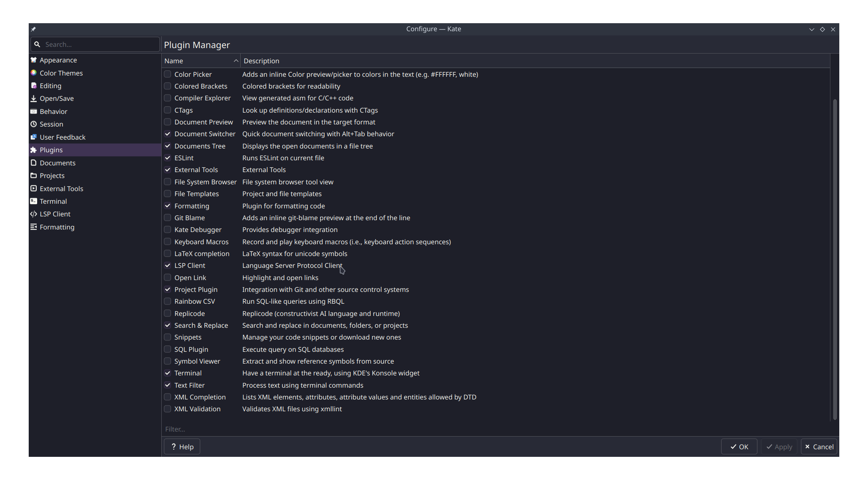
Task: Click the Session clock icon
Action: click(34, 124)
